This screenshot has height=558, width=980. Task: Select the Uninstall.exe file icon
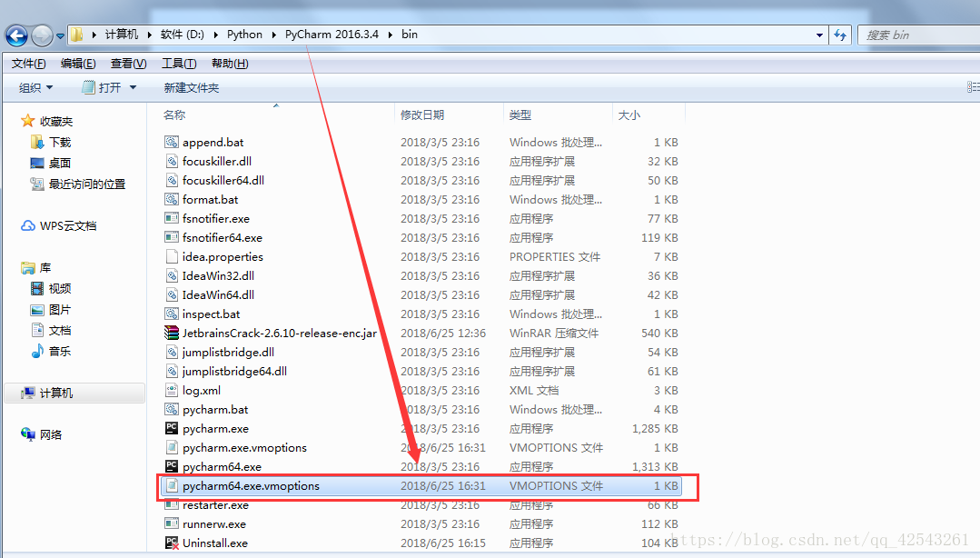172,543
